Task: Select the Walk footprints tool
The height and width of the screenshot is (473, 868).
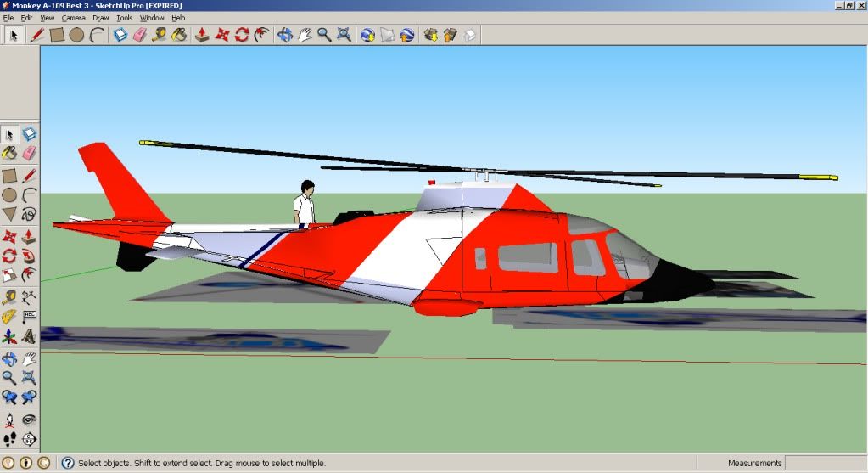Action: (9, 439)
